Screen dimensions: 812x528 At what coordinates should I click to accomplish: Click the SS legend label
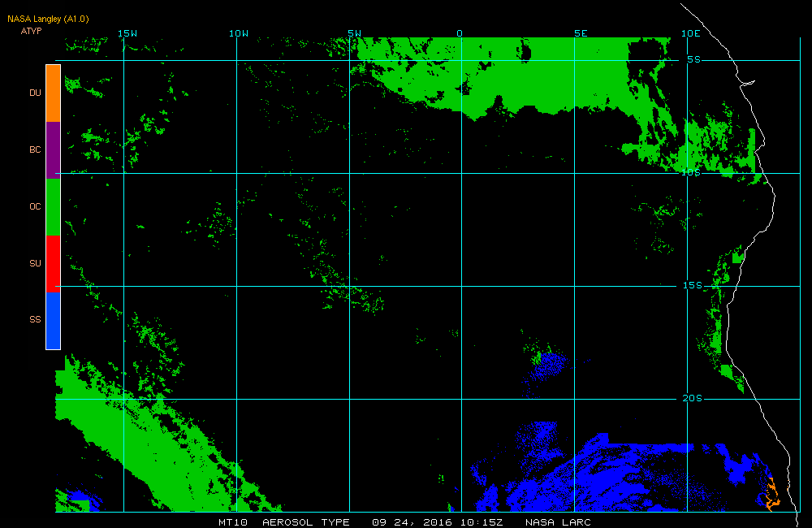pos(35,319)
